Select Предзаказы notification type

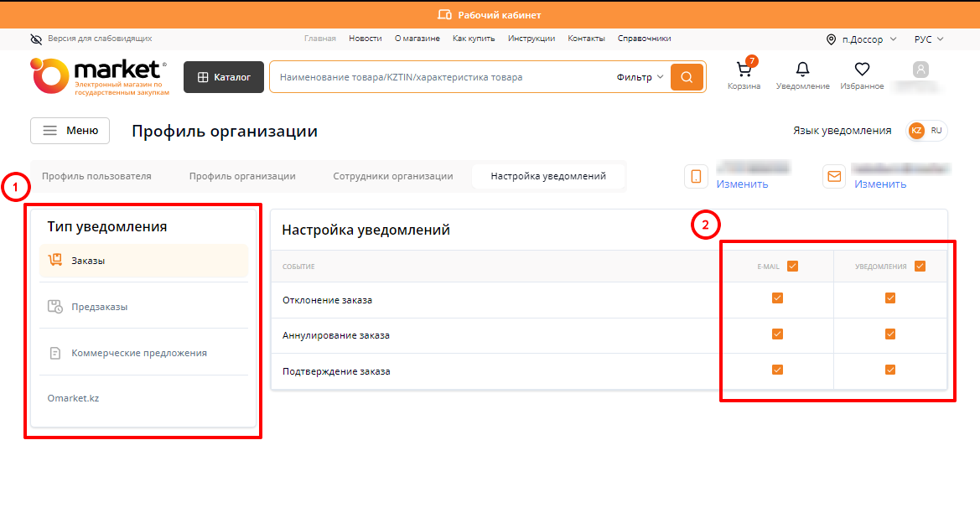(100, 307)
